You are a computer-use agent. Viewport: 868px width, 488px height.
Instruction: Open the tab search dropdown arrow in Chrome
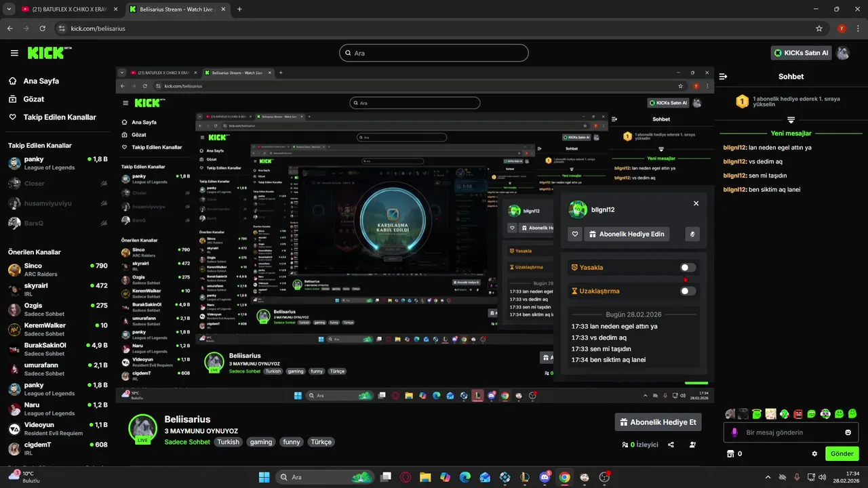(8, 9)
